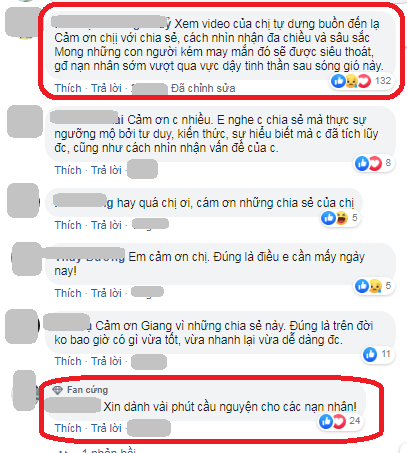
Task: Open 24 reactions on 'Xin dành vài phút' comment
Action: (x=340, y=421)
